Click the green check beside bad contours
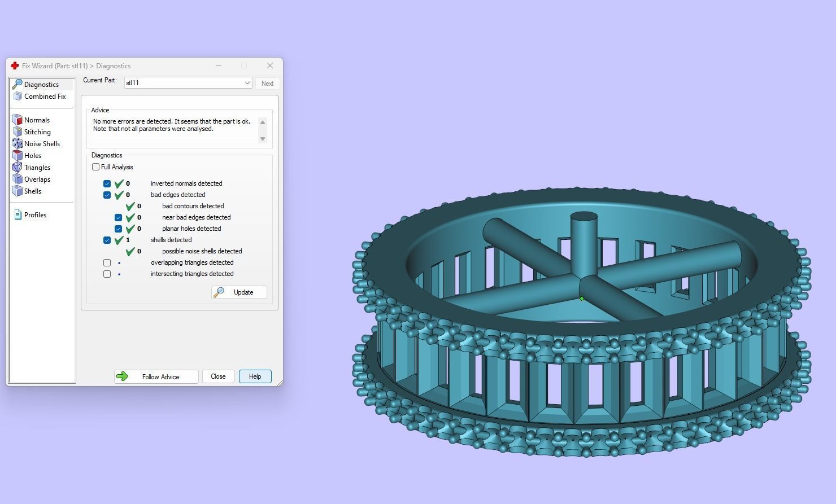Viewport: 836px width, 504px height. pos(130,206)
